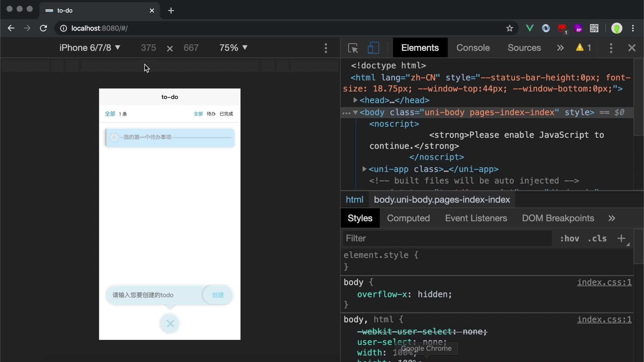
Task: Collapse the body element node
Action: pyautogui.click(x=355, y=112)
